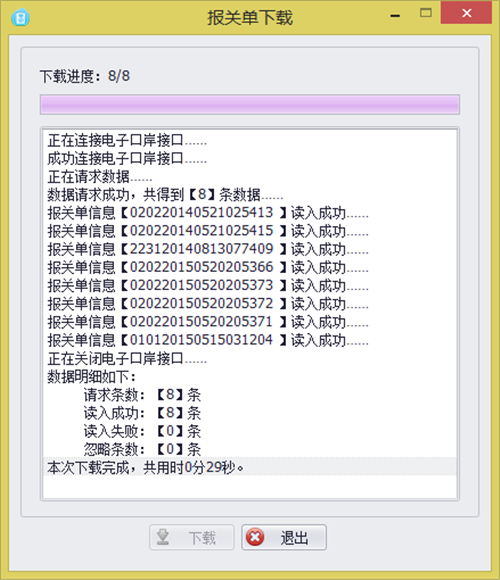Select log line 成功连接电子口岸接口

[127, 159]
